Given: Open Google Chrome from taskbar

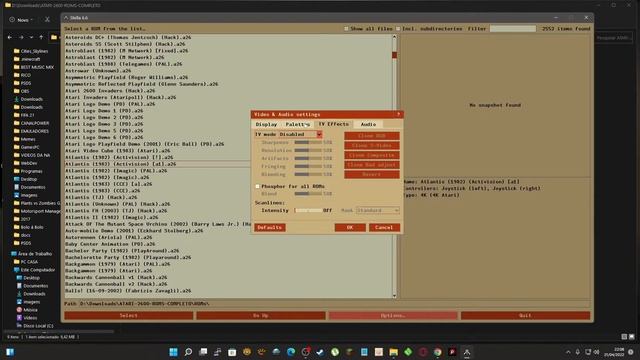Looking at the screenshot, I should (x=438, y=352).
